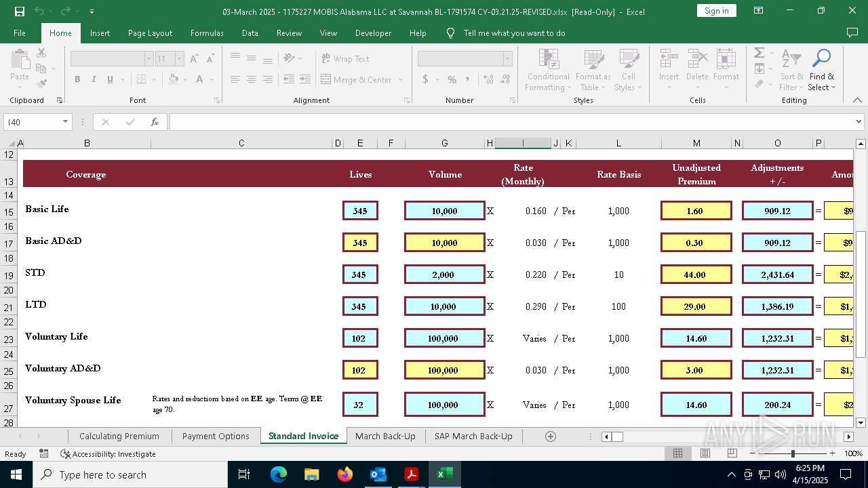Click Decrease Indent icon
This screenshot has width=868, height=488.
click(289, 79)
